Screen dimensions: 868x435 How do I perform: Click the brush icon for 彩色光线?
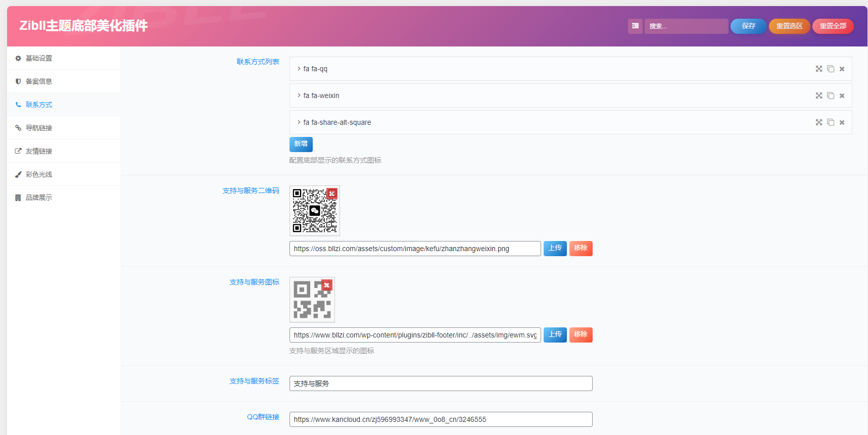click(18, 174)
